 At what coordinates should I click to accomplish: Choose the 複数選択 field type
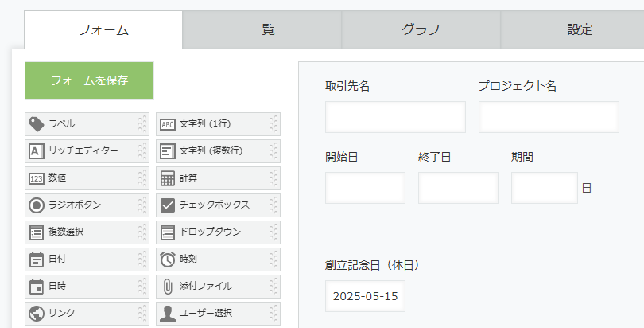[87, 232]
